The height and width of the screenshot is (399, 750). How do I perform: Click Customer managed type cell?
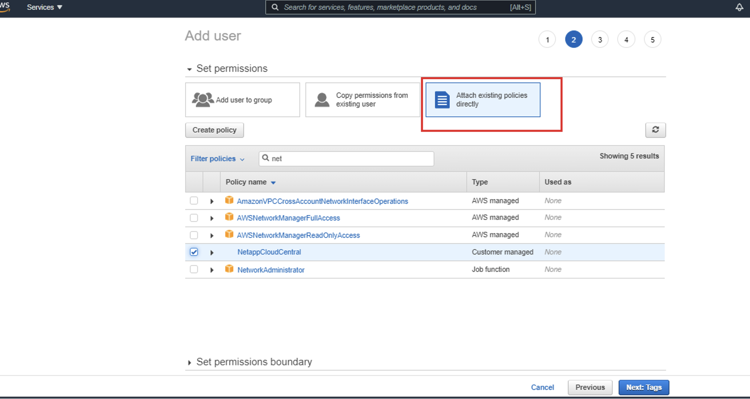[502, 252]
